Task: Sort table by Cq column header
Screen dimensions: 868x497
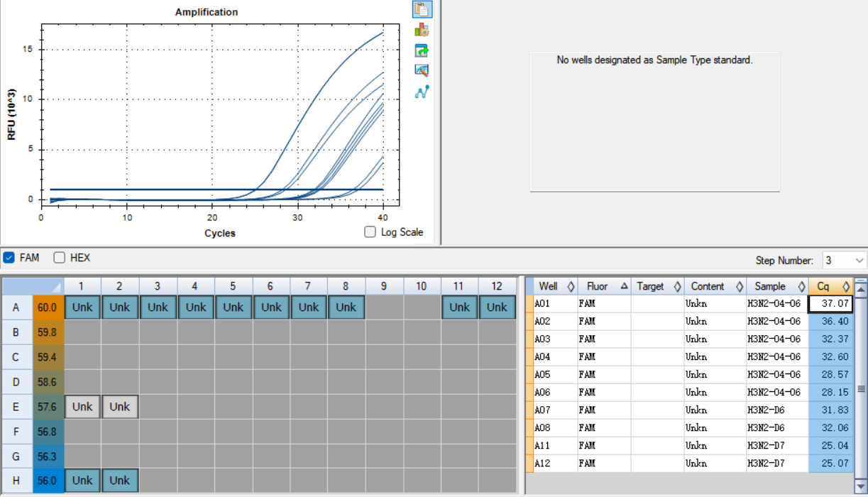Action: pyautogui.click(x=831, y=286)
